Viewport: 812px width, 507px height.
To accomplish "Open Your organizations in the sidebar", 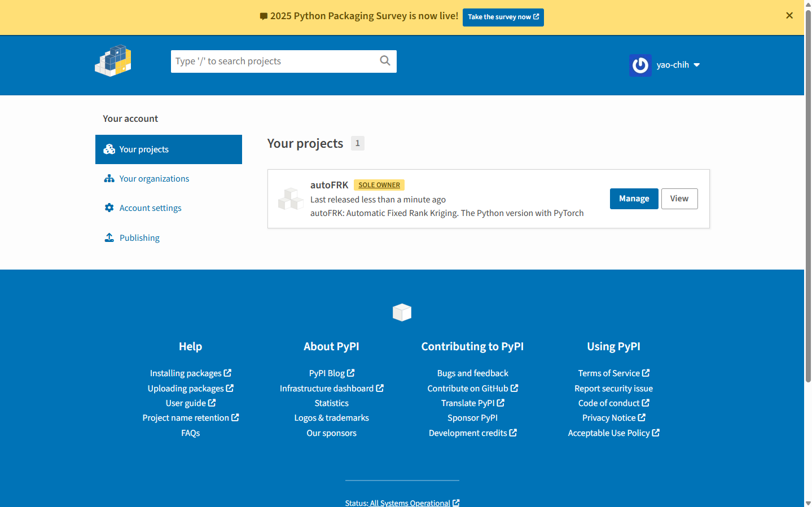I will coord(169,179).
